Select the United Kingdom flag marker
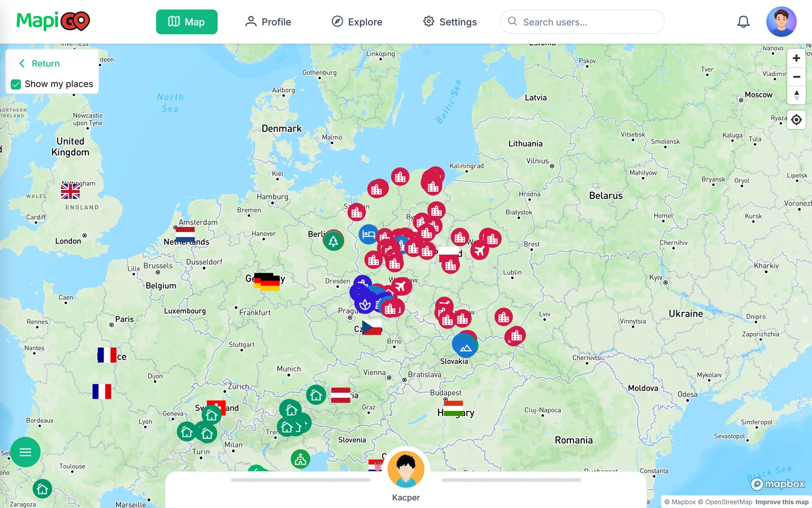 coord(71,192)
